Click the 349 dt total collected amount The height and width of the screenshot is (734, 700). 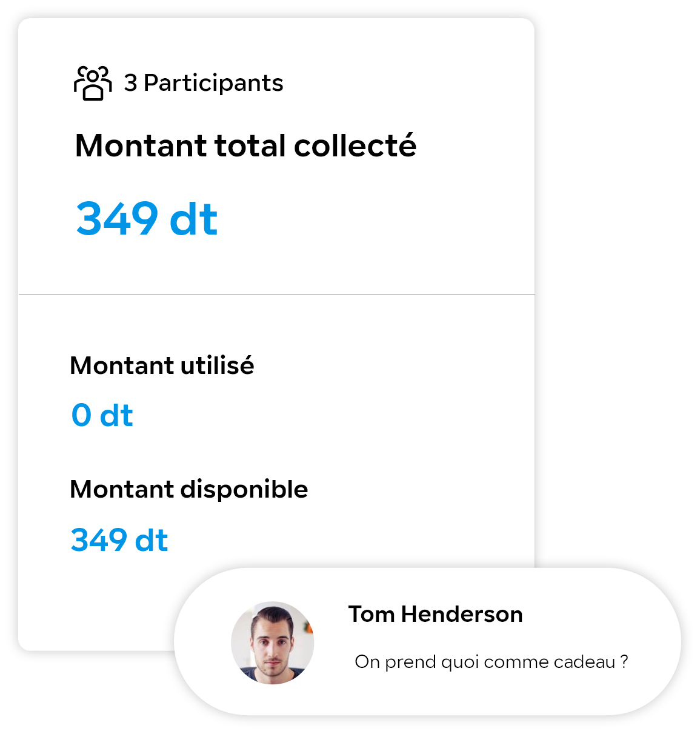[x=147, y=219]
